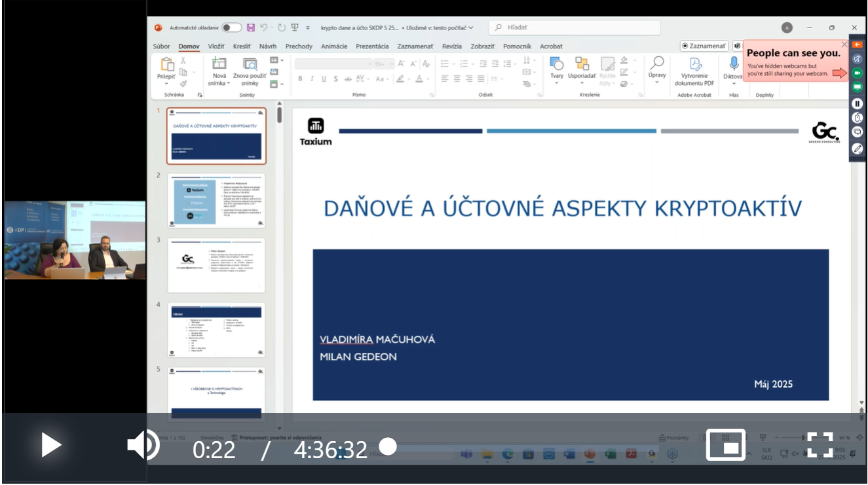Open the Súbor menu

pyautogui.click(x=161, y=46)
